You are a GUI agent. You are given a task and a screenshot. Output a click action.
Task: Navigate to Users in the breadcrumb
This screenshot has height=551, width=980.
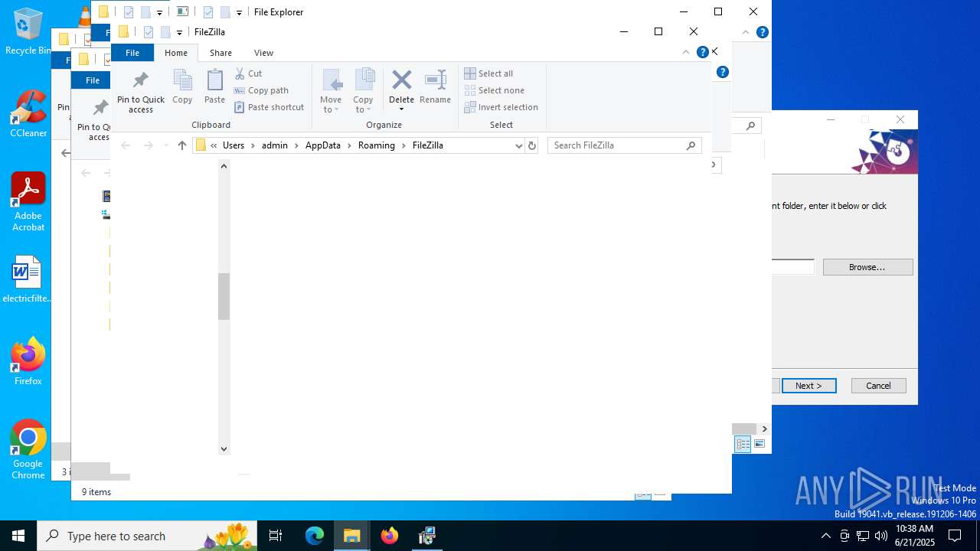tap(234, 145)
